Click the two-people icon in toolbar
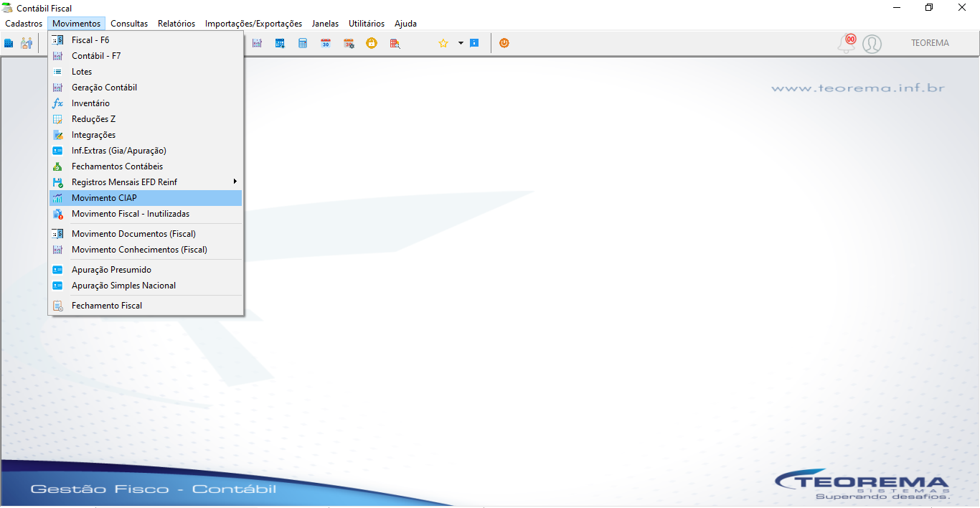This screenshot has height=508, width=980. click(x=27, y=43)
